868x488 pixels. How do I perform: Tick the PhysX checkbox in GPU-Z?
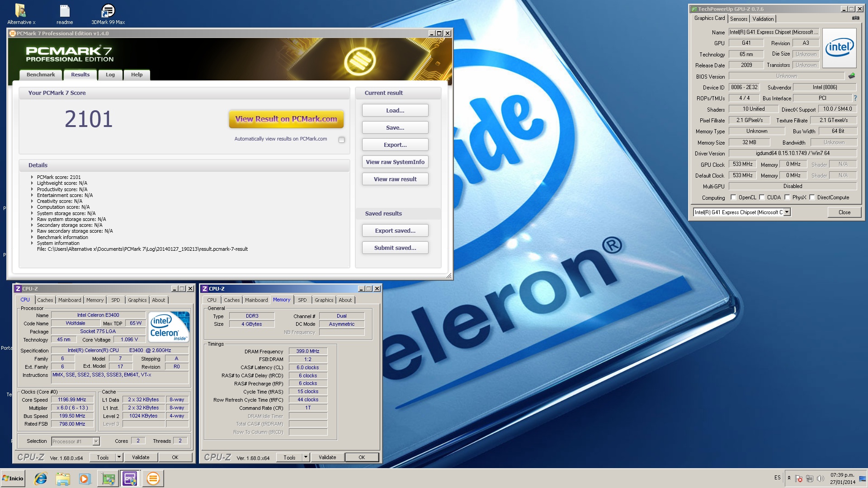(x=787, y=197)
